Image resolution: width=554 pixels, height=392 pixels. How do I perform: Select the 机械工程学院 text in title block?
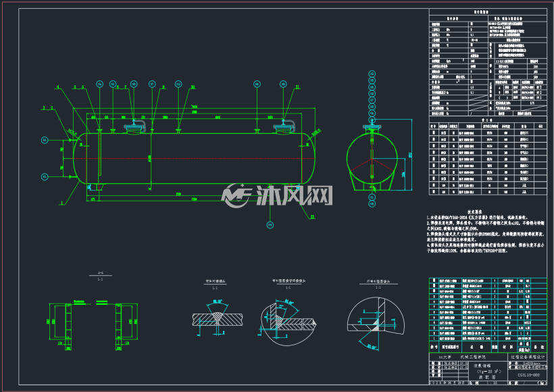pos(473,357)
